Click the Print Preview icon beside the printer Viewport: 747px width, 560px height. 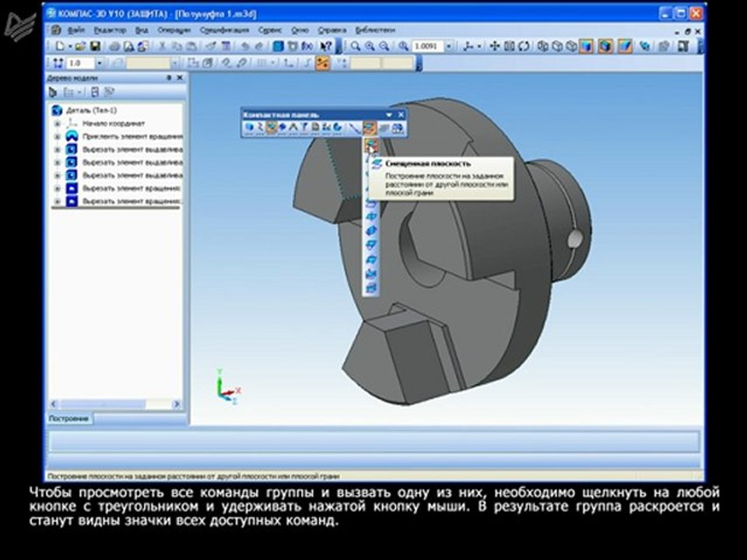tap(128, 46)
